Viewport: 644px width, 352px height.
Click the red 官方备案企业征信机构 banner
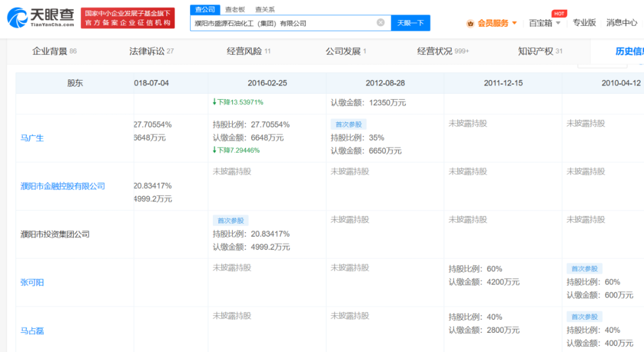click(x=128, y=18)
